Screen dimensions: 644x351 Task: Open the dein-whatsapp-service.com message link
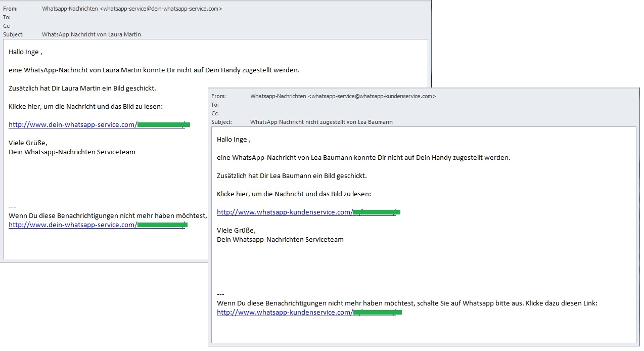pos(99,124)
